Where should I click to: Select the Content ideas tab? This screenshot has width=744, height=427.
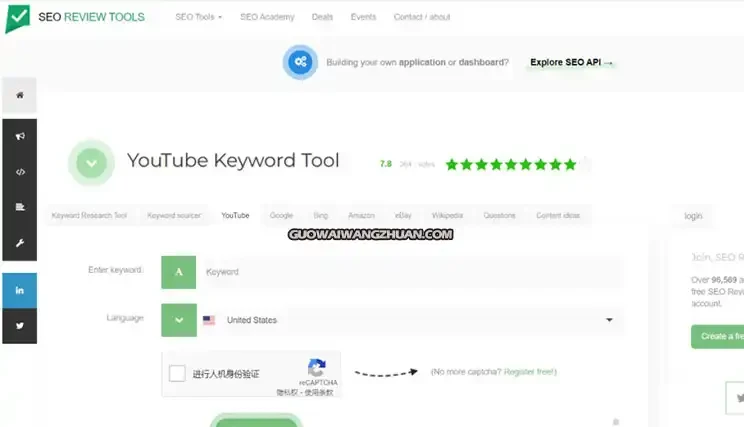pyautogui.click(x=558, y=215)
